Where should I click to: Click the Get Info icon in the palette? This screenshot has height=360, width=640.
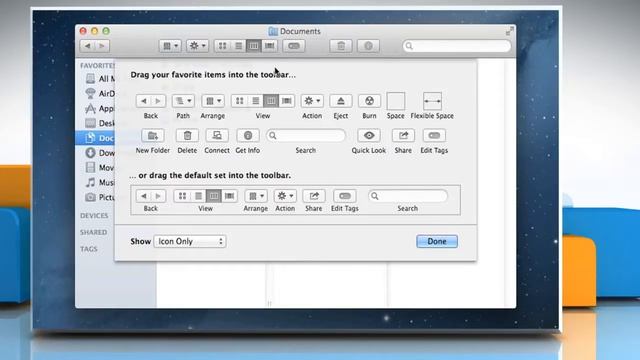coord(248,136)
